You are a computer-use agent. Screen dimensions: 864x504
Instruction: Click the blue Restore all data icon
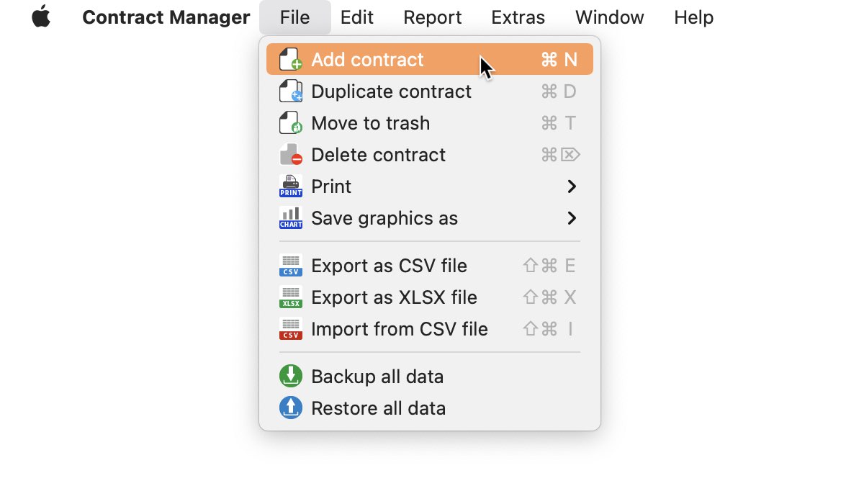[x=291, y=408]
